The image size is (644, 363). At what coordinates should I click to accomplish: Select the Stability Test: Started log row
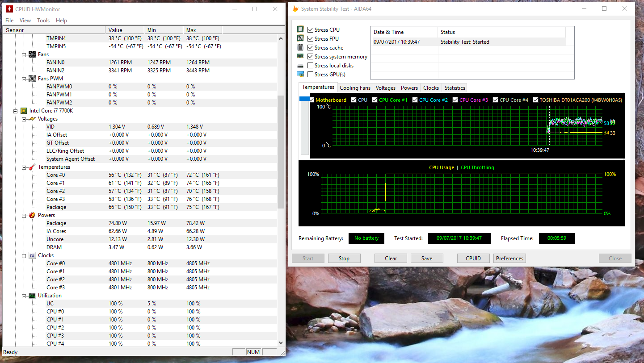click(x=468, y=42)
